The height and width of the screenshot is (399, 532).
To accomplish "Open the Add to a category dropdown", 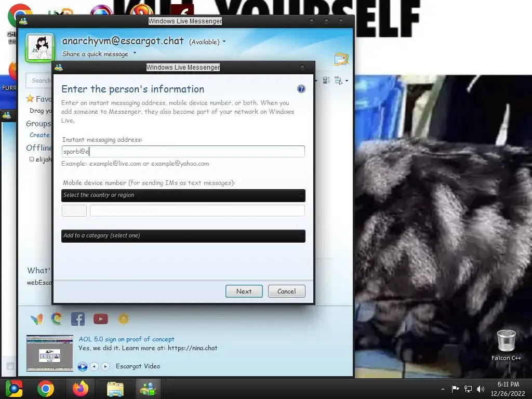I will click(x=183, y=236).
